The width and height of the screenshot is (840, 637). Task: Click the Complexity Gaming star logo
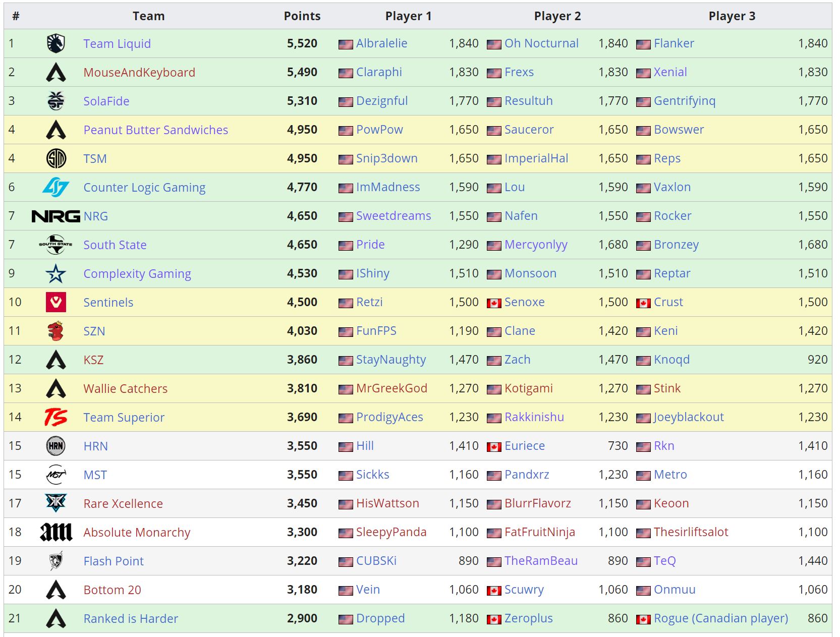(x=56, y=273)
